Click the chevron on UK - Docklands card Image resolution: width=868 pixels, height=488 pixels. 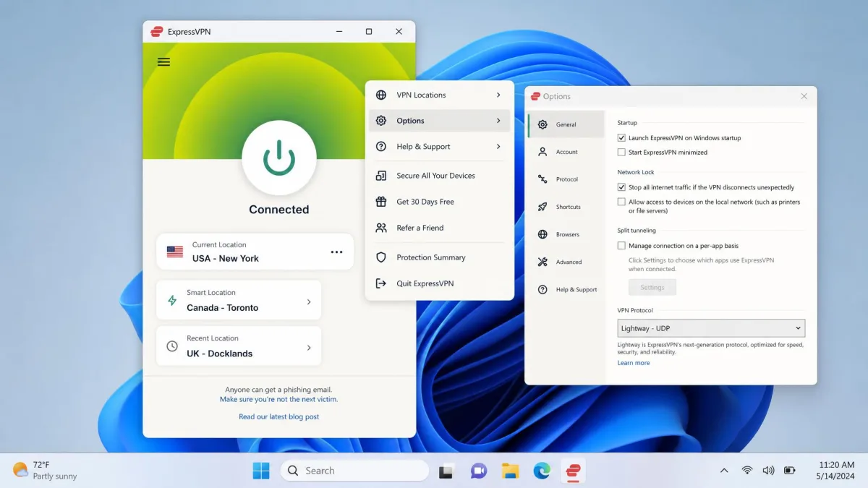(309, 348)
